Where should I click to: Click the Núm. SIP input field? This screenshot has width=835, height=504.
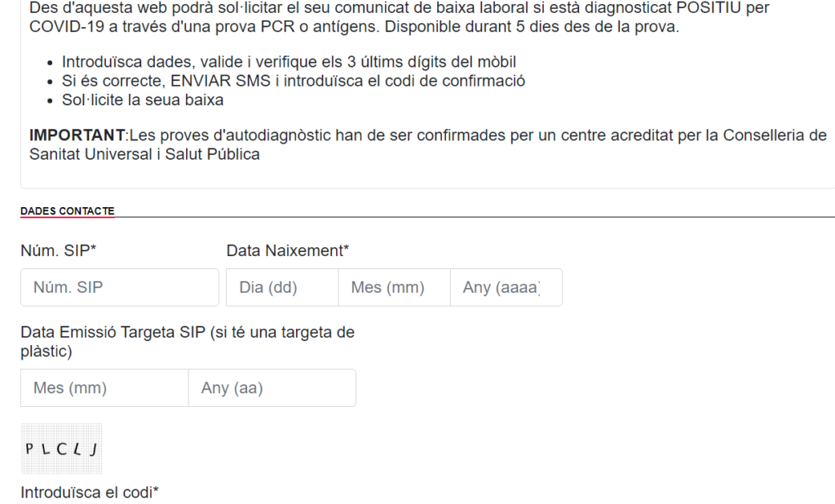[x=119, y=287]
